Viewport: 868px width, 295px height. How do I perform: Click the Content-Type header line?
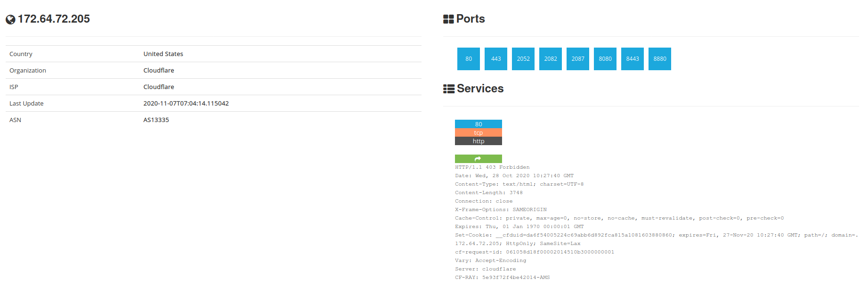pyautogui.click(x=519, y=184)
